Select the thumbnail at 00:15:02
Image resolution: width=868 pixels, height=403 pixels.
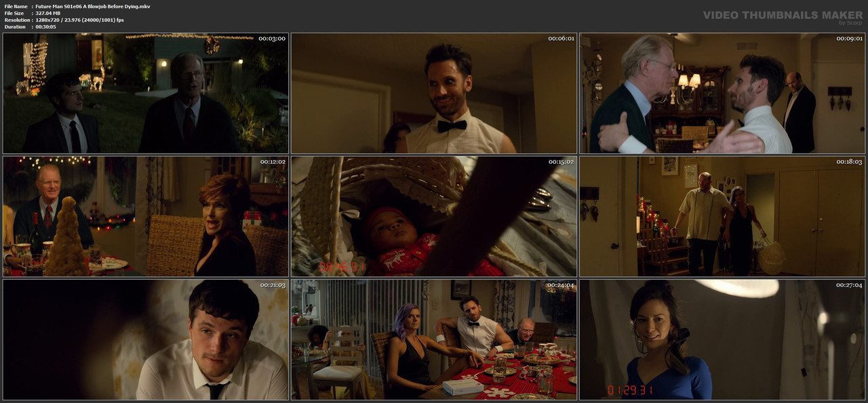click(x=434, y=216)
